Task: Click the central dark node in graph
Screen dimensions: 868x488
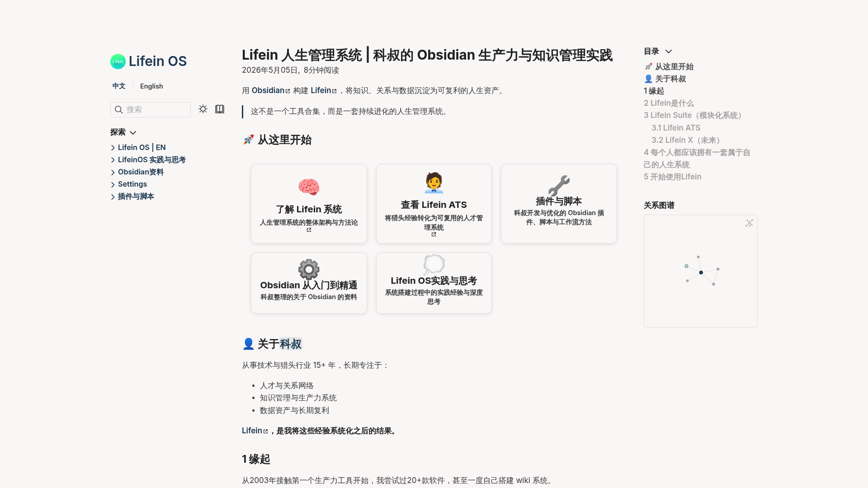Action: coord(701,272)
